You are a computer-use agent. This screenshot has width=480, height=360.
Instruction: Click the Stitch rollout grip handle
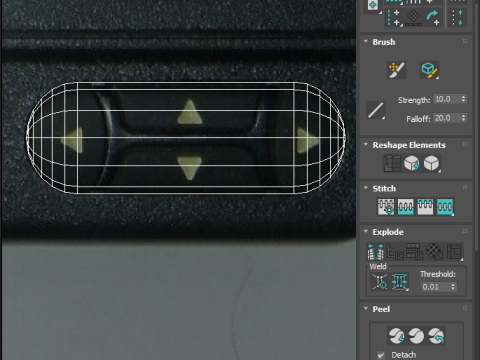coord(465,188)
